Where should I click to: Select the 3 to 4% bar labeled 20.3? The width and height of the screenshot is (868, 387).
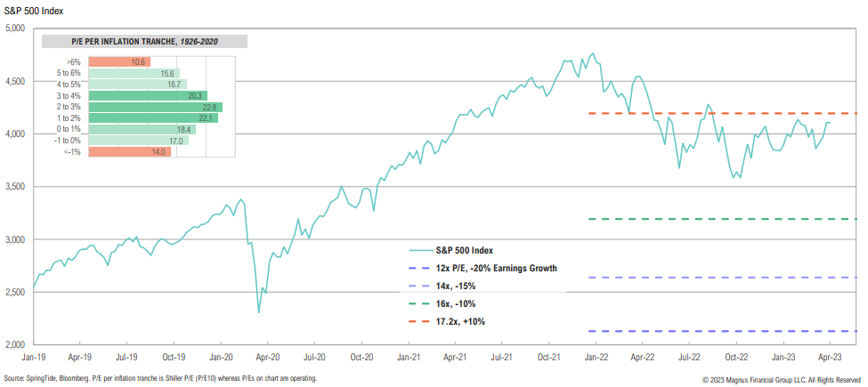pyautogui.click(x=149, y=96)
